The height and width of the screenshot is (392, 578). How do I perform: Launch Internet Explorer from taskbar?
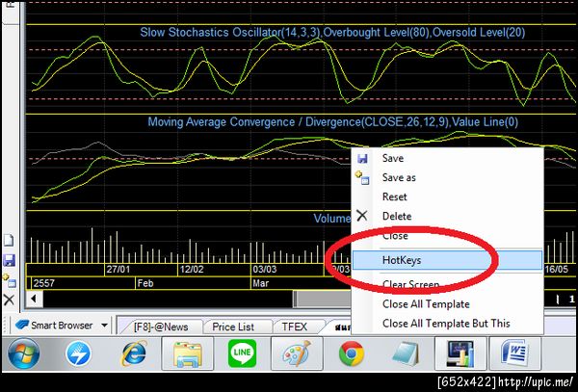[134, 353]
